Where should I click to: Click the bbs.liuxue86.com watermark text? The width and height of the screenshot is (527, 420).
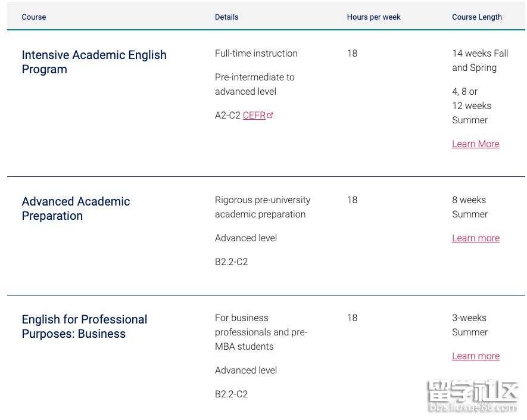coord(473,408)
